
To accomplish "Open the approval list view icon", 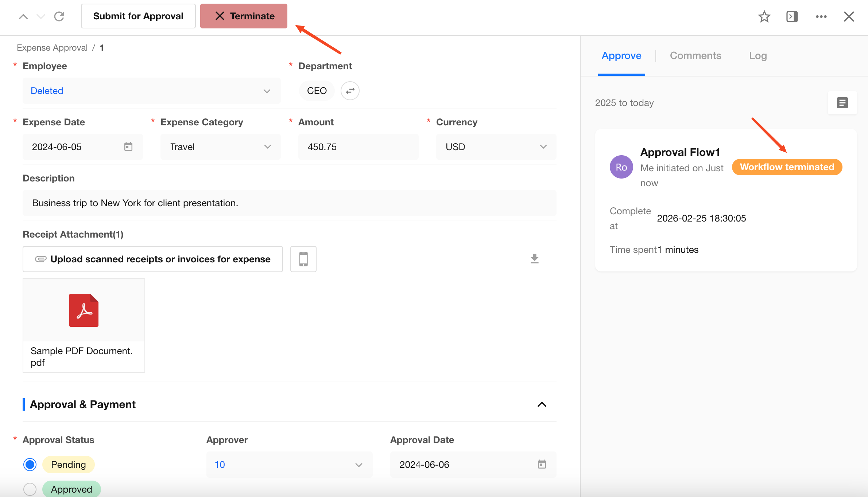I will tap(842, 103).
